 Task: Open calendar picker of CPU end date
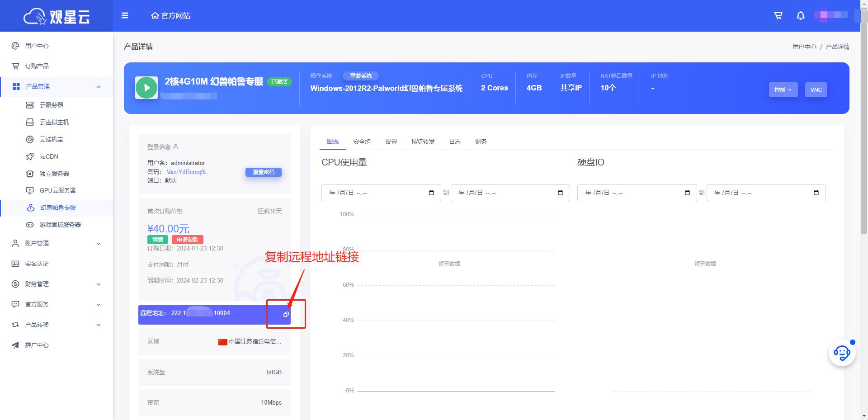(560, 193)
